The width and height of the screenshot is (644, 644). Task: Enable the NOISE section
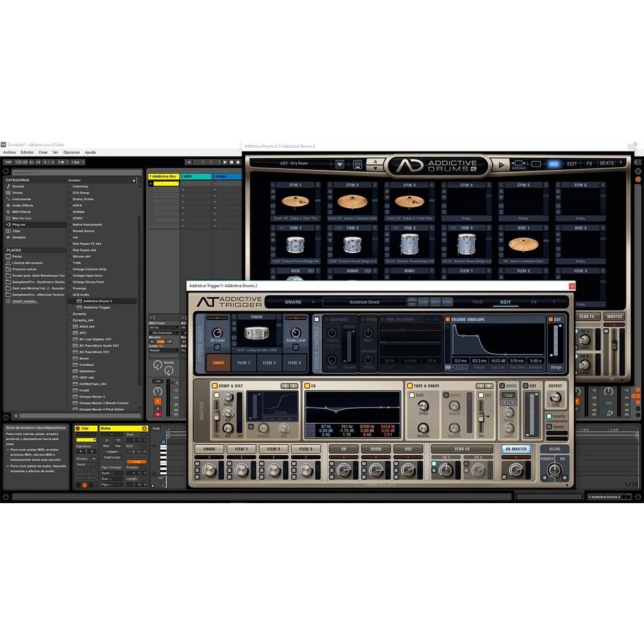tap(502, 386)
